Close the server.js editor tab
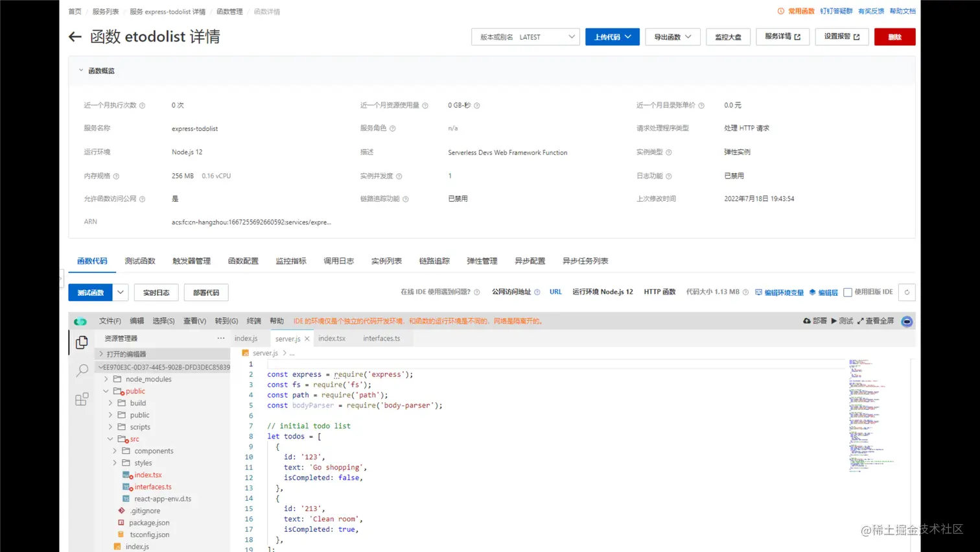The width and height of the screenshot is (980, 552). tap(307, 338)
